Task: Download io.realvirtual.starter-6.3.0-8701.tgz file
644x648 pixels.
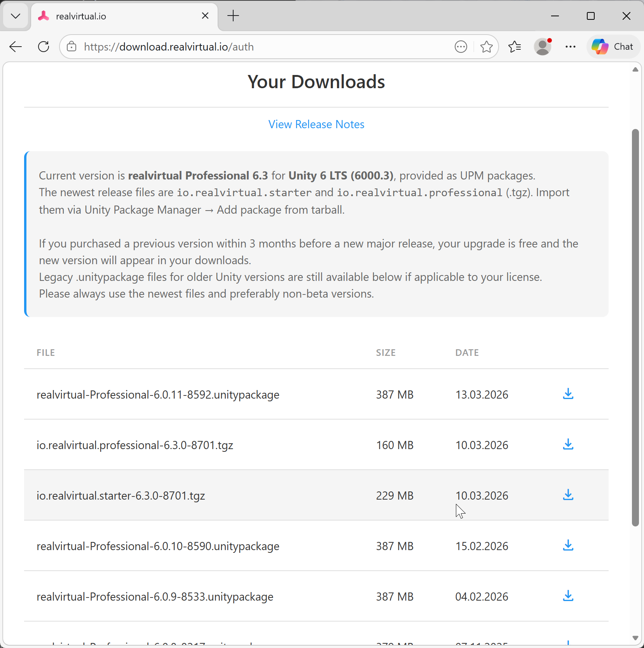Action: pos(568,495)
